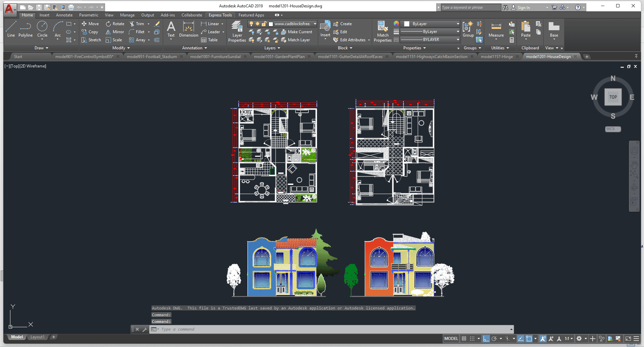Open the ByLayer object color swatch

click(407, 24)
